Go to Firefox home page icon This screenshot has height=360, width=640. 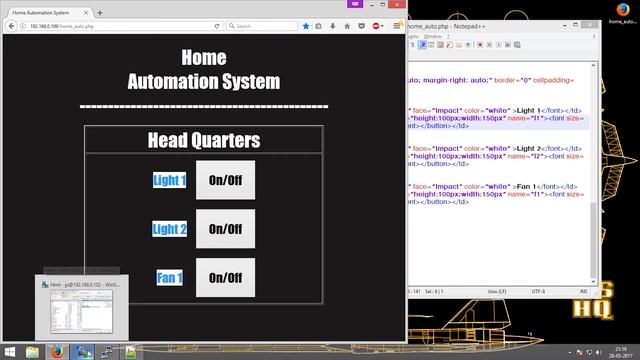pos(347,26)
